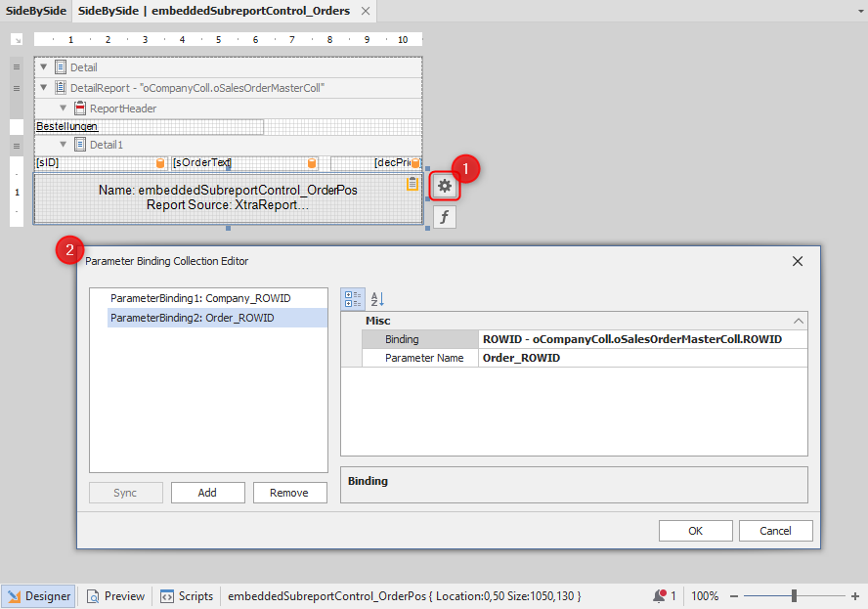Select the embeddedSubreportControl_OrderPos subreport
Screen dimensions: 868x609
[228, 198]
